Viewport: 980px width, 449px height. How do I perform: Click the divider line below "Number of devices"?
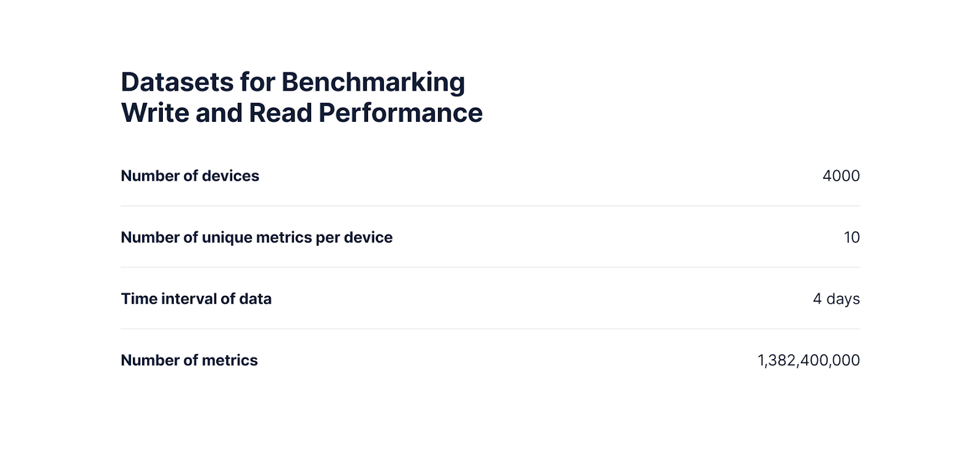(x=490, y=206)
